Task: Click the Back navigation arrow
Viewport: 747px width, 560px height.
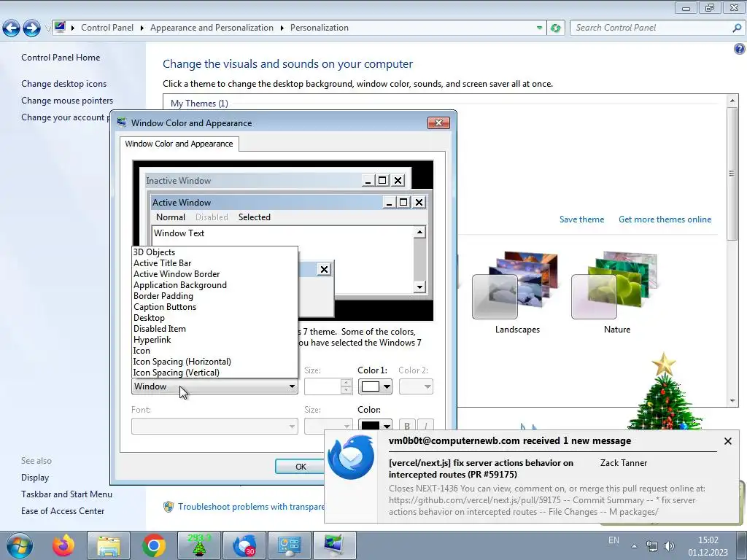Action: point(12,28)
